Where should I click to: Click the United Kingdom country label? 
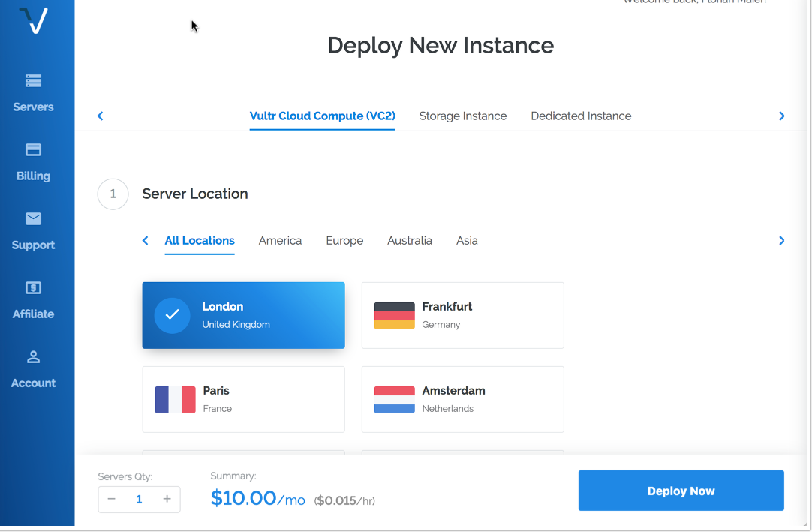(x=236, y=324)
